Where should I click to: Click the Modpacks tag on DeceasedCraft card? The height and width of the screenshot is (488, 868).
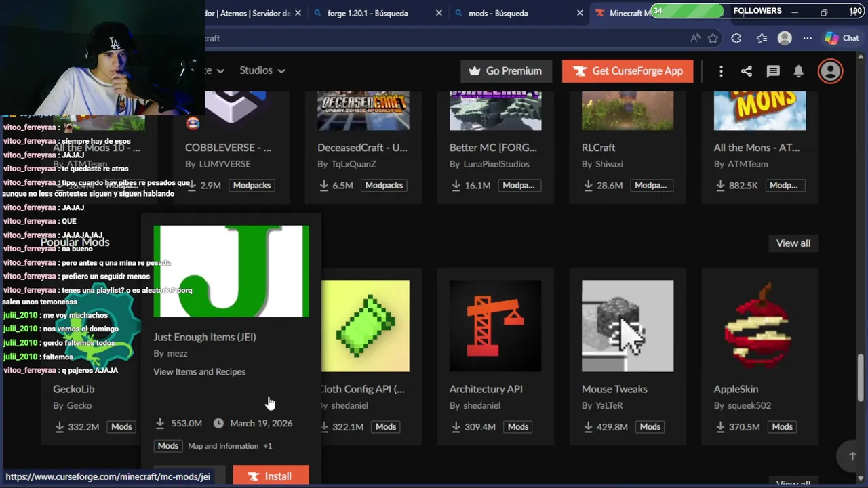point(384,185)
